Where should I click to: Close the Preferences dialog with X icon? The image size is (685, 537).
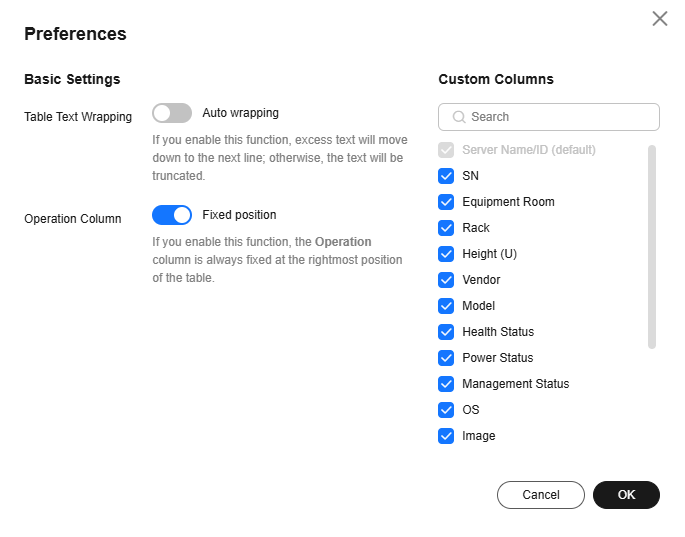[660, 19]
